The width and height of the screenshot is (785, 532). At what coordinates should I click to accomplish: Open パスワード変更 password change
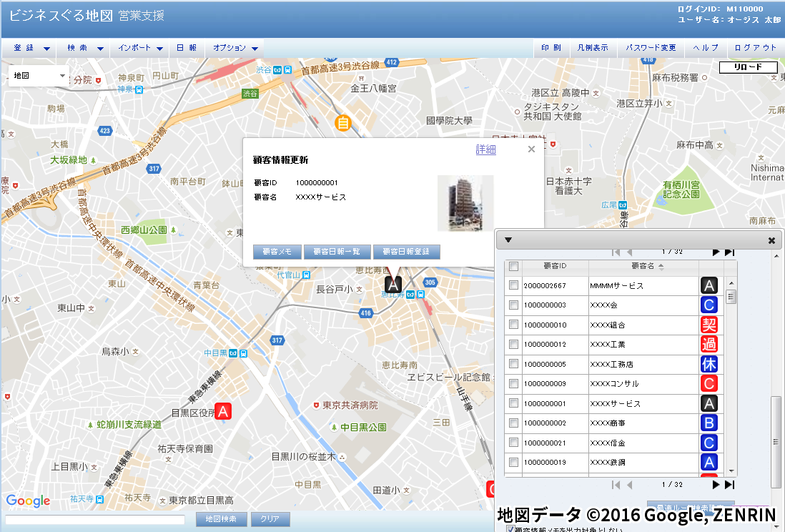tap(651, 48)
